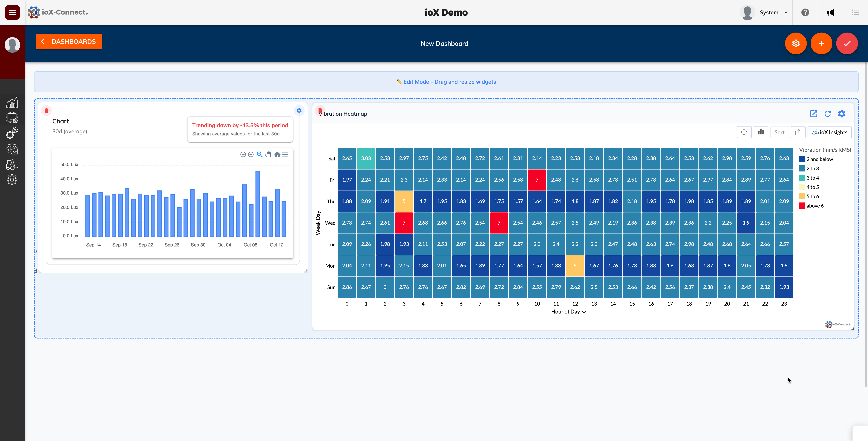868x441 pixels.
Task: Open the device configuration sidebar icon
Action: (12, 118)
